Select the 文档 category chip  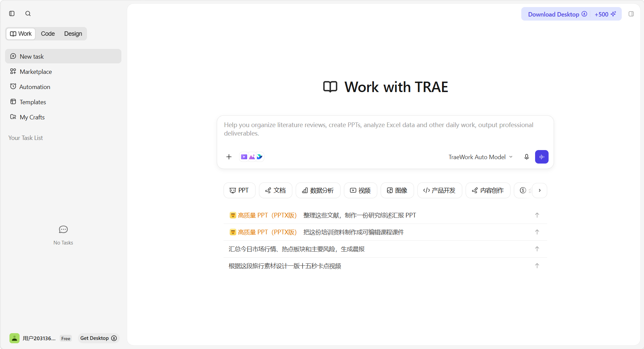275,191
